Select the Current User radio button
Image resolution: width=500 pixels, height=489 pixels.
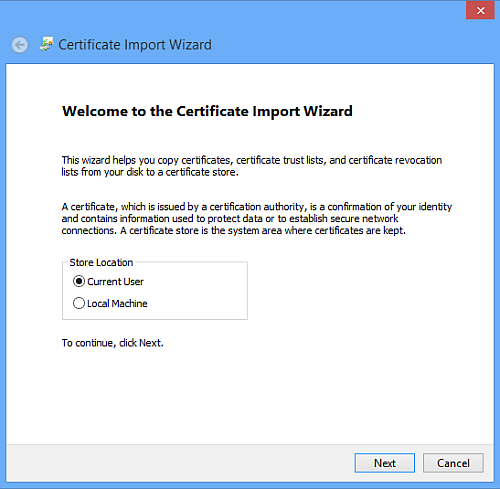(x=79, y=281)
